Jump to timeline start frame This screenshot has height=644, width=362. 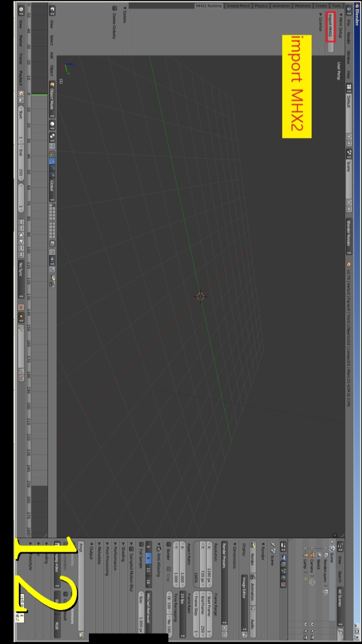click(x=21, y=222)
